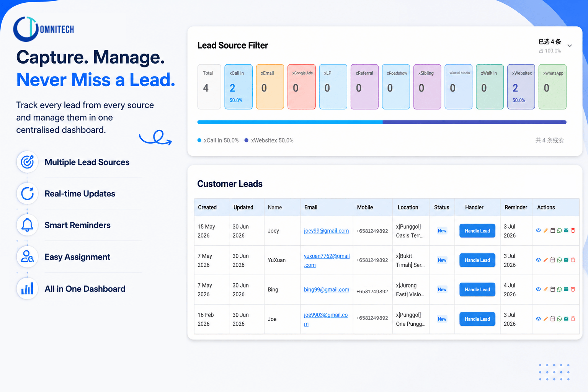The image size is (588, 392).
Task: Click the eye icon in Bing's row
Action: (538, 289)
